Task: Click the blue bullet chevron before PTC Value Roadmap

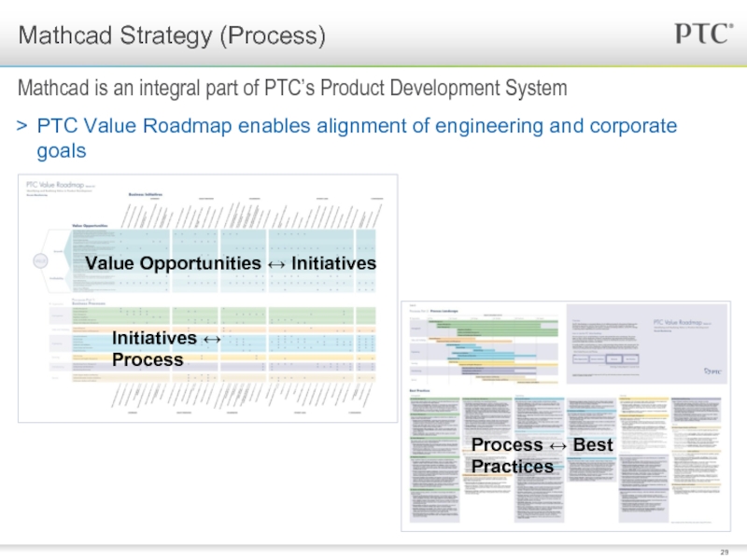Action: [21, 126]
